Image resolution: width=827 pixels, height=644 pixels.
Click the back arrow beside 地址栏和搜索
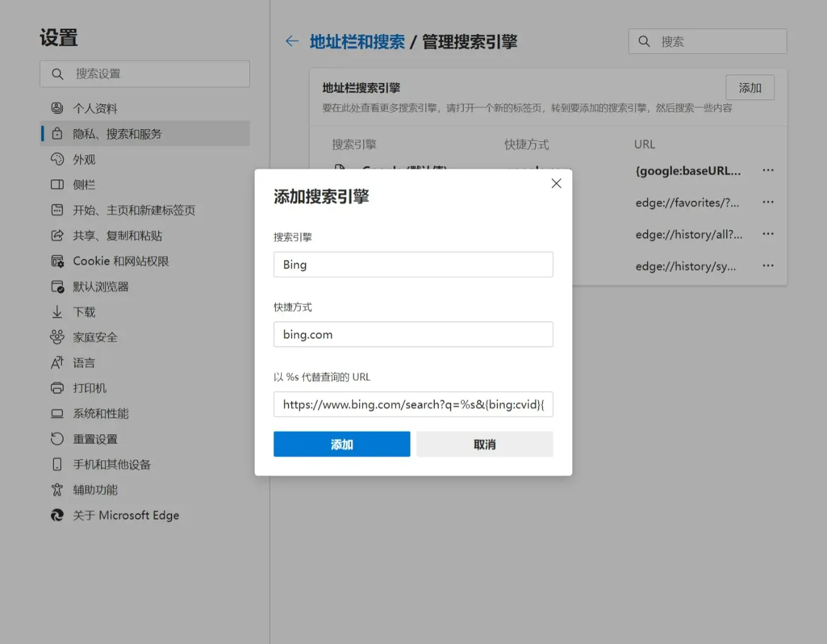(x=292, y=41)
